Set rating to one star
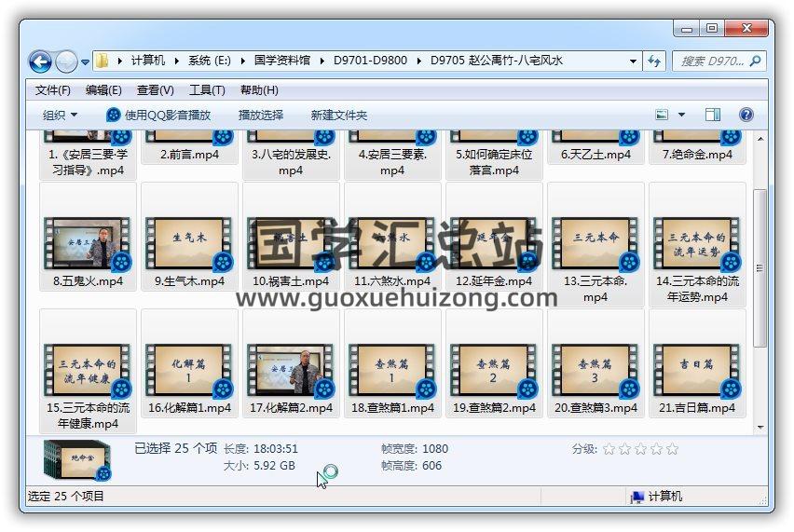The height and width of the screenshot is (532, 794). 609,448
